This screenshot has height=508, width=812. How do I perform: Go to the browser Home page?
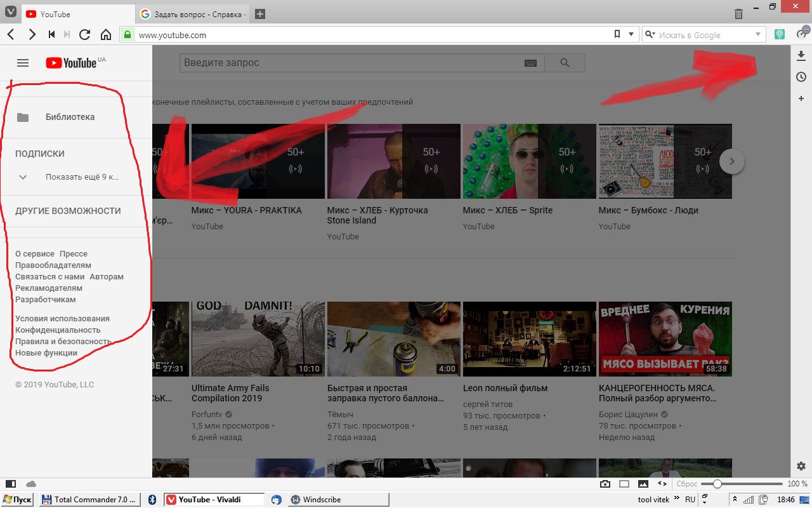pyautogui.click(x=106, y=35)
